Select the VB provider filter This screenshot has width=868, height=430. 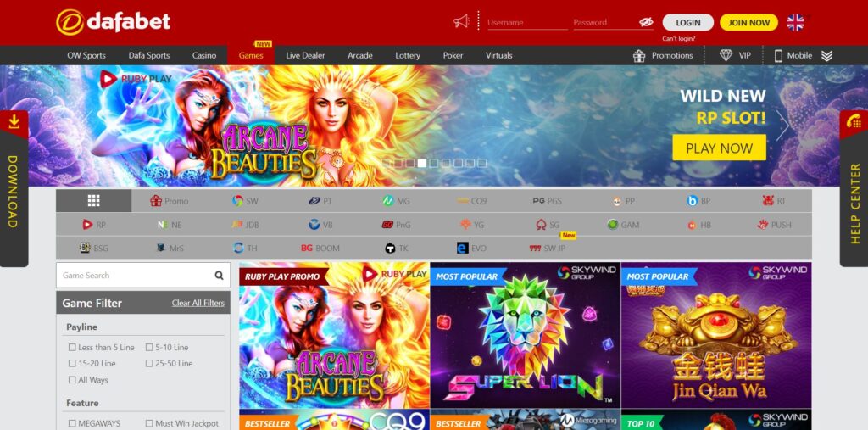320,225
